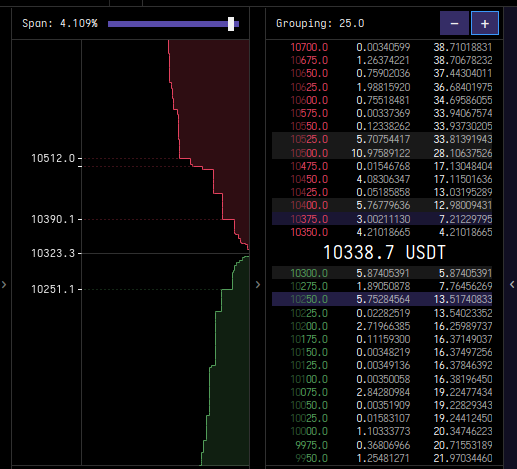The image size is (517, 469).
Task: Increase grouping with the plus button
Action: [485, 23]
